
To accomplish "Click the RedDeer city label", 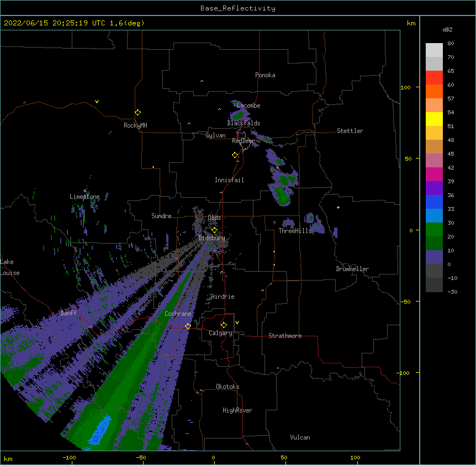I will [243, 141].
